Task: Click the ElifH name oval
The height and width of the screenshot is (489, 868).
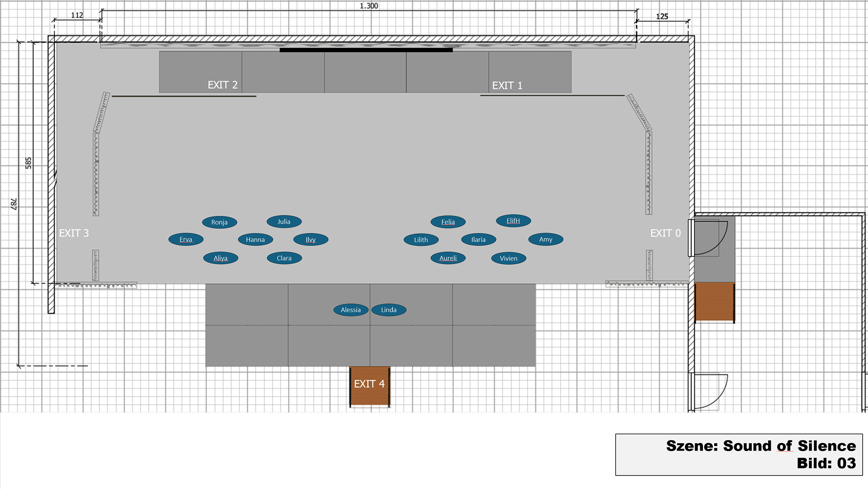Action: [x=513, y=221]
